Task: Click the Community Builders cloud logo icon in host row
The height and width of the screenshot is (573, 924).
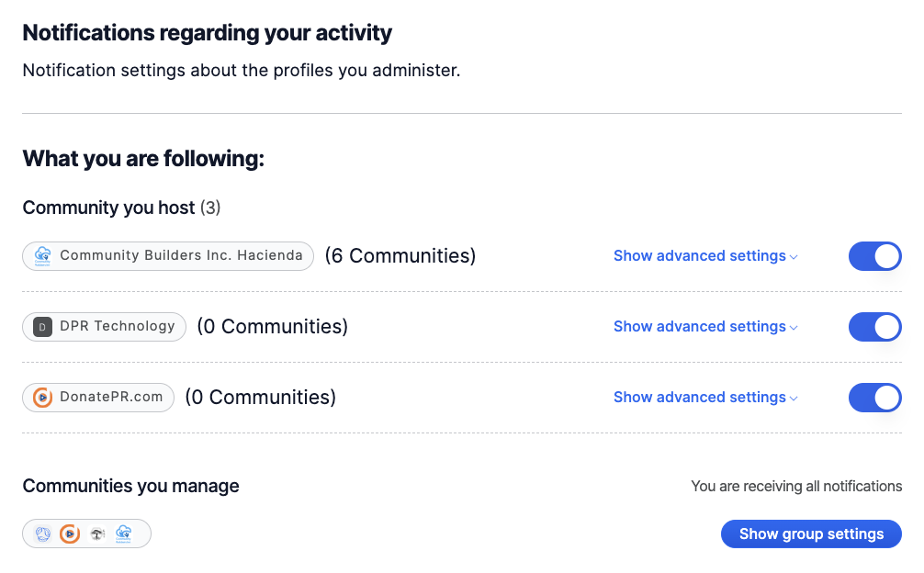Action: (42, 256)
